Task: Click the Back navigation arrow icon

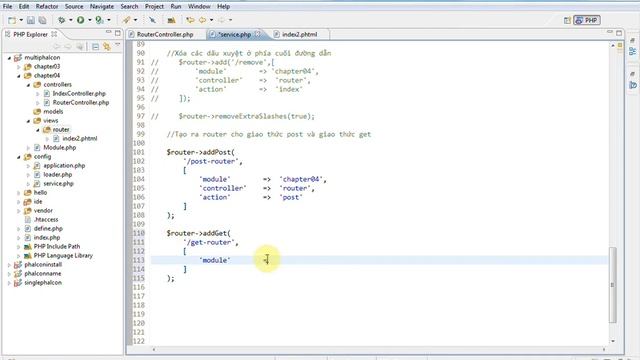Action: coord(202,20)
